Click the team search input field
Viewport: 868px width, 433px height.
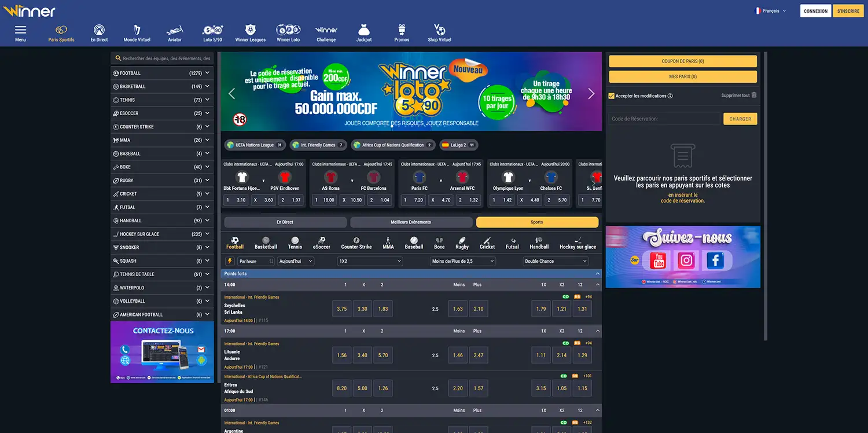tap(163, 58)
